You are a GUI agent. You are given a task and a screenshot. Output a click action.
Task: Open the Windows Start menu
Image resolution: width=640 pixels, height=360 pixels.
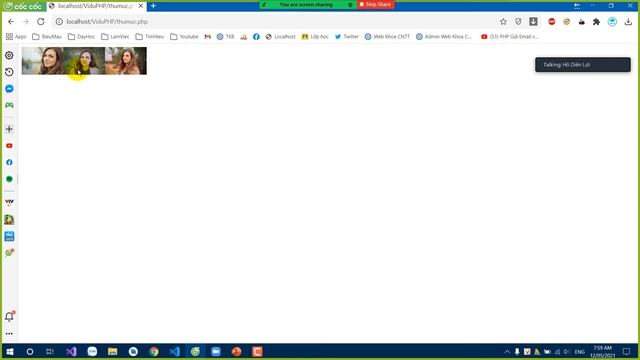click(10, 351)
